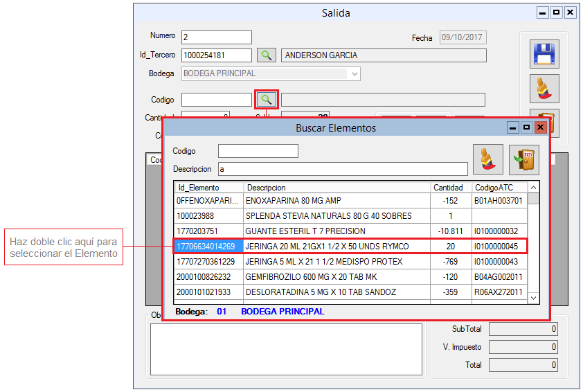
Task: Click the clear brush icon in Buscar Elementos
Action: click(x=487, y=159)
